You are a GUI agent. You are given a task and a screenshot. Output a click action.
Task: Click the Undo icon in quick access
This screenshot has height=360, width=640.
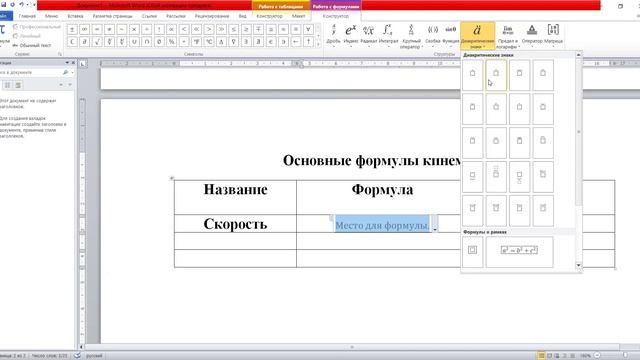coord(21,5)
